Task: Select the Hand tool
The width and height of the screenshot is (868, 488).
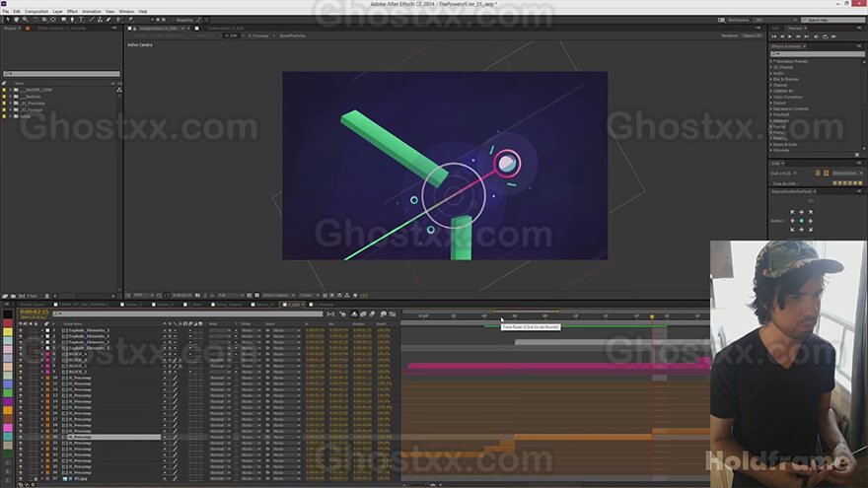Action: point(16,20)
